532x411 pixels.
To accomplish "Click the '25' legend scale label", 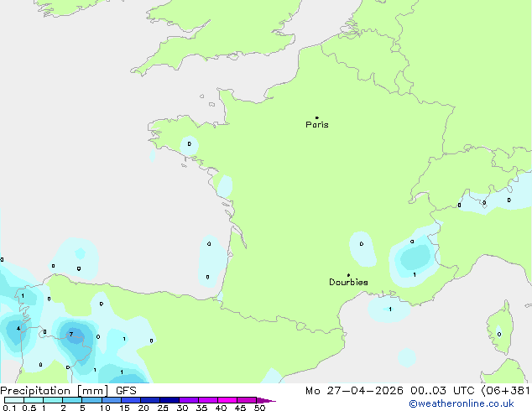I will (x=163, y=408).
